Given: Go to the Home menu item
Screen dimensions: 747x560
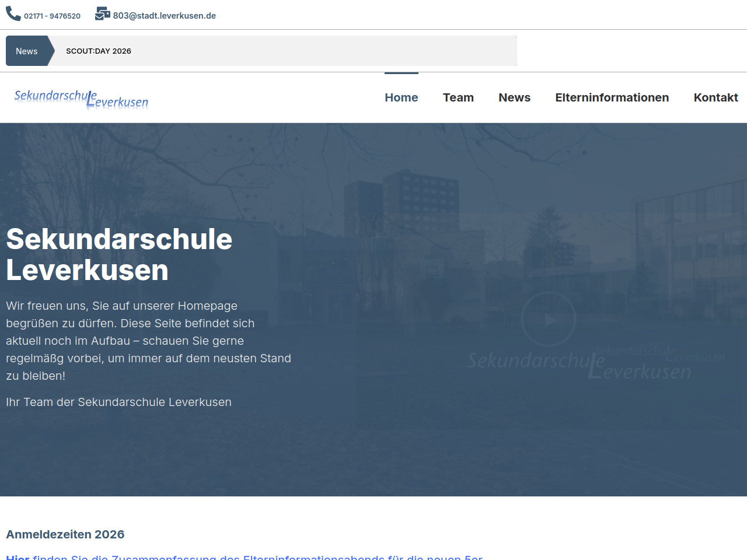Looking at the screenshot, I should pyautogui.click(x=401, y=97).
